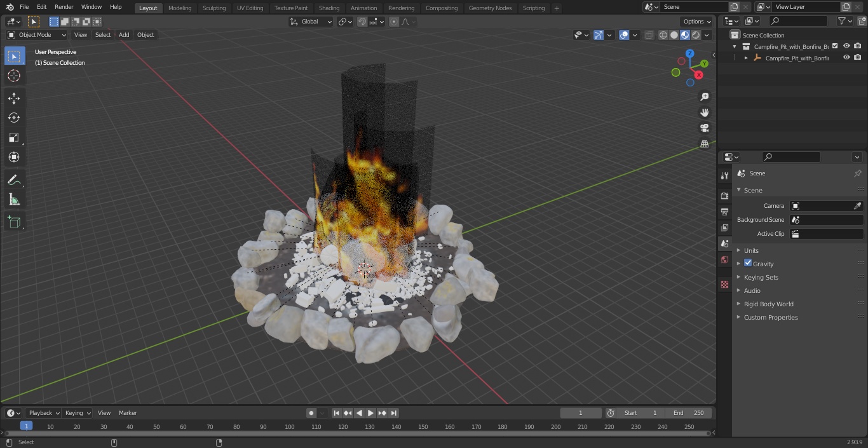Open Global transform orientation dropdown
The image size is (868, 448).
(311, 22)
